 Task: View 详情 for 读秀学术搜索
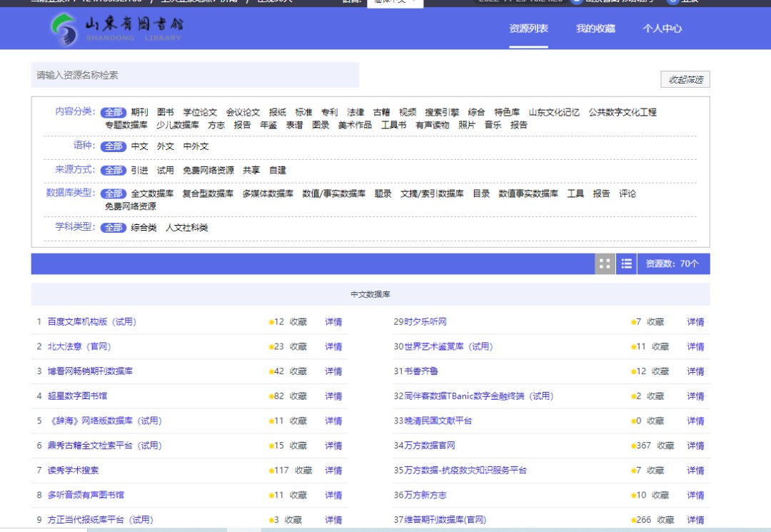pos(333,471)
